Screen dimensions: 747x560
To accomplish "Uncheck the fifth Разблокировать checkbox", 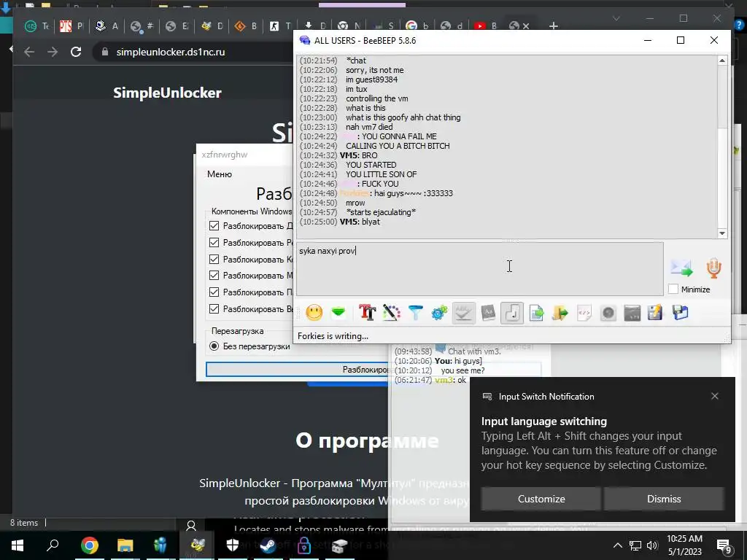I will [214, 292].
